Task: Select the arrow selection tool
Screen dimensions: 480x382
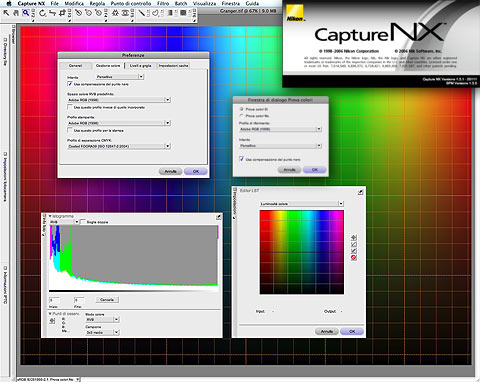Action: [6, 13]
